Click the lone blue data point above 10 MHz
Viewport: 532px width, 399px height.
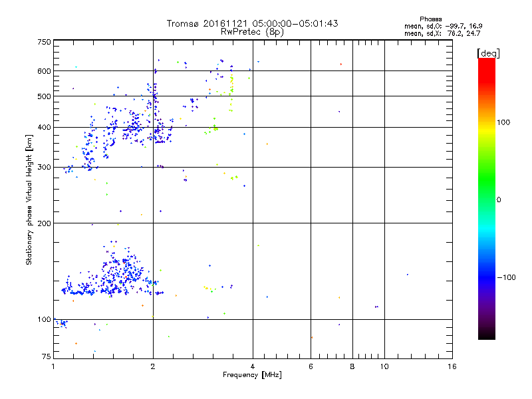(408, 275)
